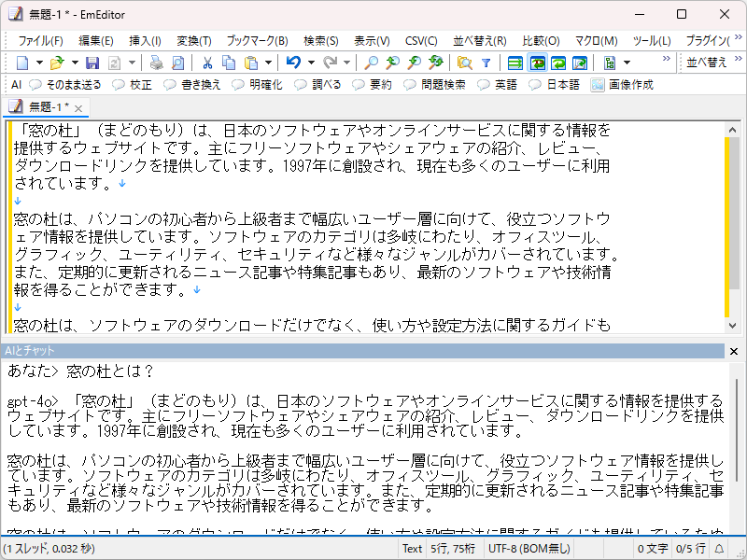Viewport: 747px width, 560px height.
Task: Click the blue Undo arrow icon
Action: pos(293,63)
